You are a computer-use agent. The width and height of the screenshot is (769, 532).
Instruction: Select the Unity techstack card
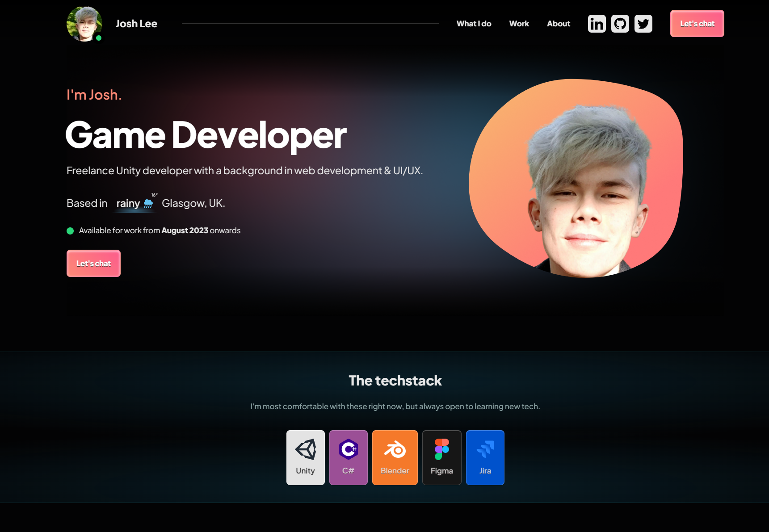point(305,457)
